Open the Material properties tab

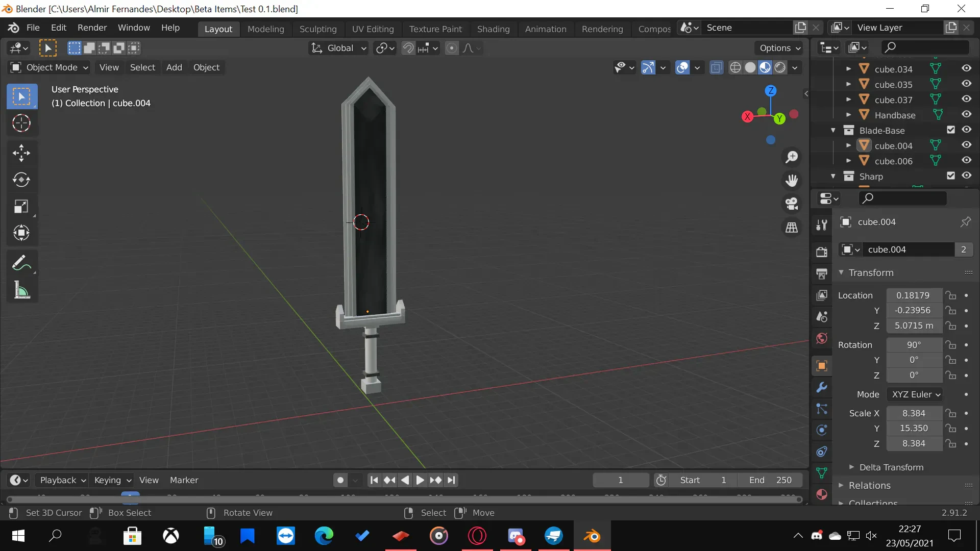click(x=822, y=494)
